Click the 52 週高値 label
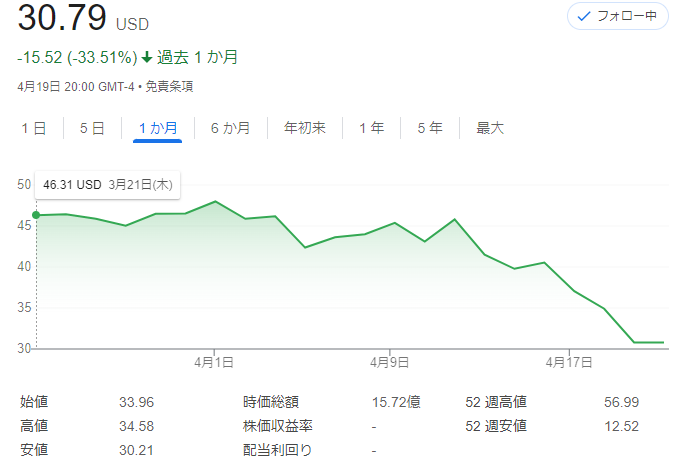Viewport: 690px width, 463px height. [496, 402]
